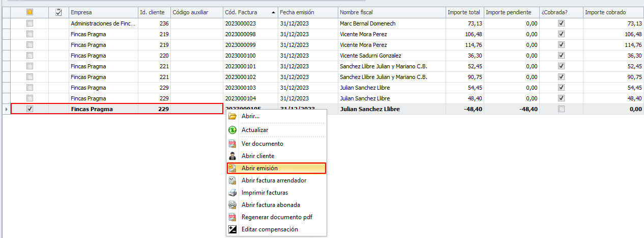Click Importe cobrado value 90,75
The image size is (644, 238).
coord(634,77)
